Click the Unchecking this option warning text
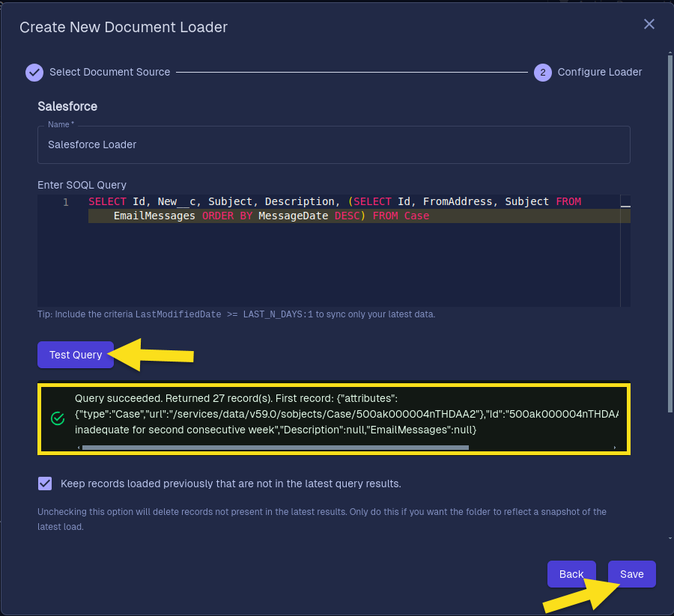Image resolution: width=674 pixels, height=616 pixels. (322, 519)
